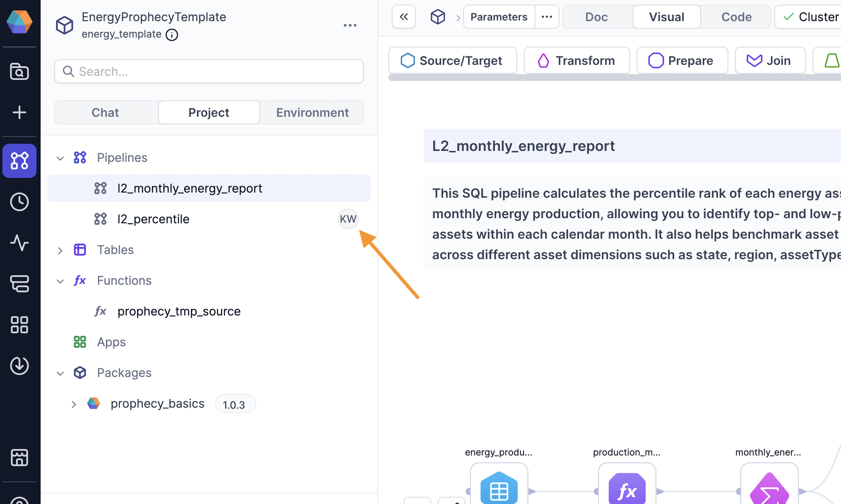This screenshot has height=504, width=841.
Task: Click the KW user avatar badge
Action: coord(348,219)
